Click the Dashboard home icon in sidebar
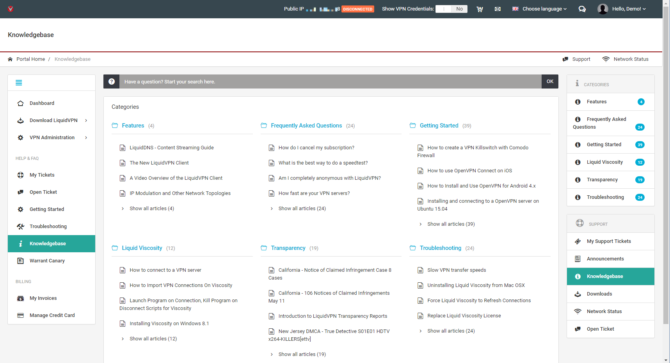This screenshot has width=670, height=363. (20, 103)
